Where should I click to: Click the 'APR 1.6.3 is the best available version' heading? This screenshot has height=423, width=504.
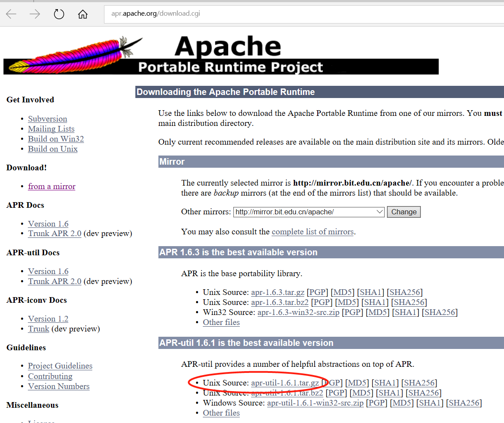click(x=239, y=252)
